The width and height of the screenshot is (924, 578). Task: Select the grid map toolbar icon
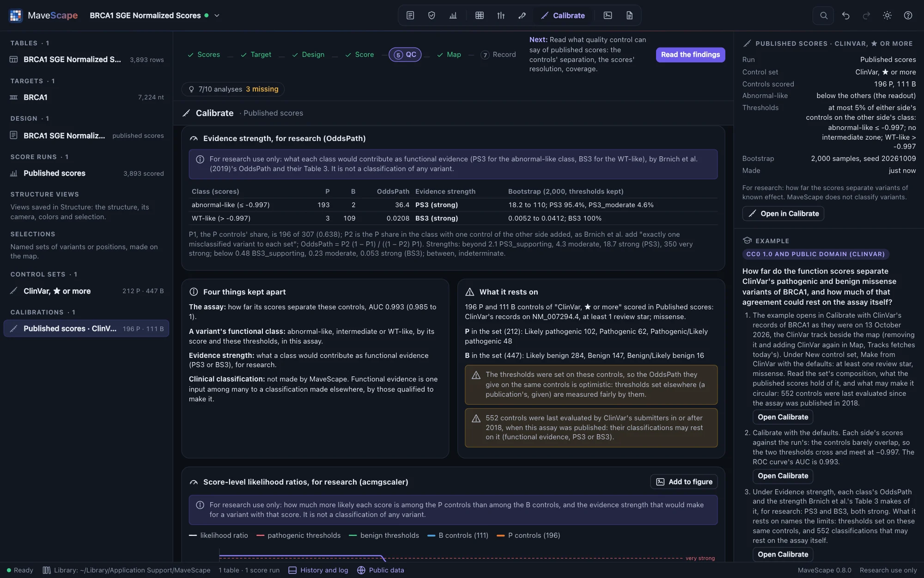coord(479,15)
